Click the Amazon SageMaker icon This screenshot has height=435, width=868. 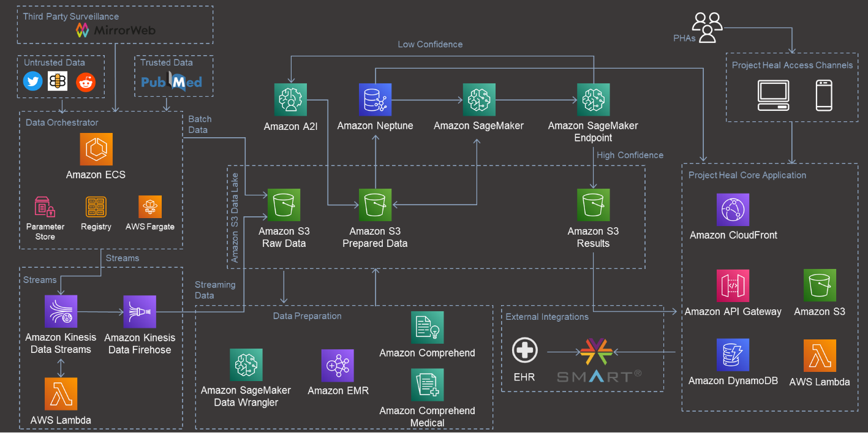pos(479,100)
